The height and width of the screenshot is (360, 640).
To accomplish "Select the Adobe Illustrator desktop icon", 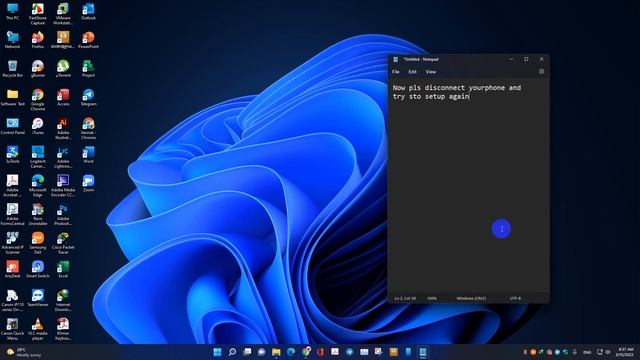I will click(x=63, y=128).
